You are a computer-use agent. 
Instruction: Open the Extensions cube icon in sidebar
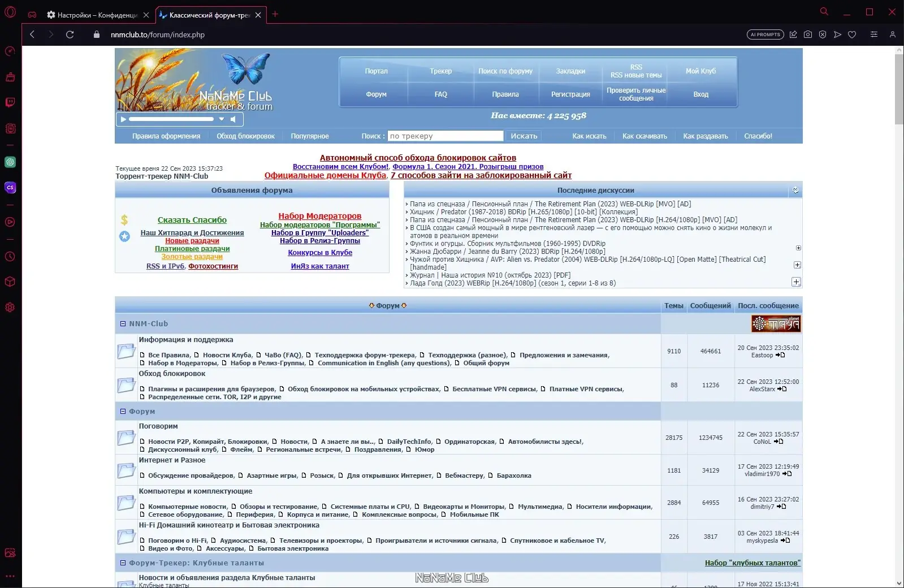pyautogui.click(x=10, y=282)
